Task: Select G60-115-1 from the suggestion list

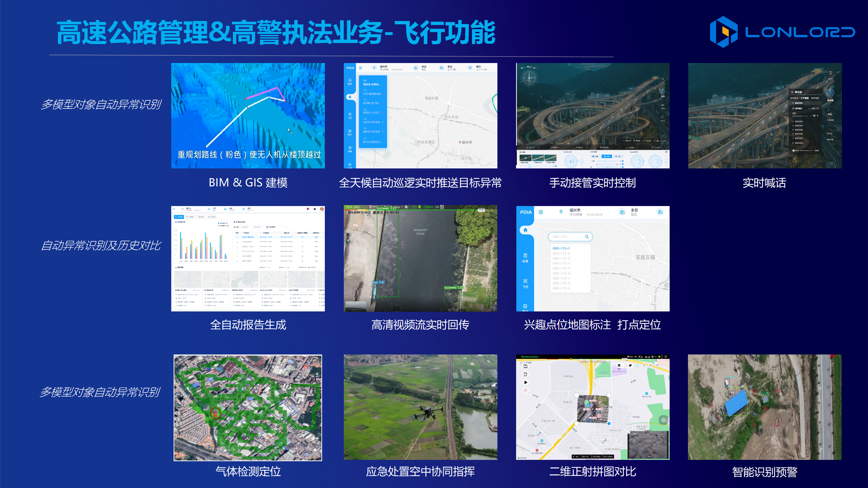Action: (561, 248)
